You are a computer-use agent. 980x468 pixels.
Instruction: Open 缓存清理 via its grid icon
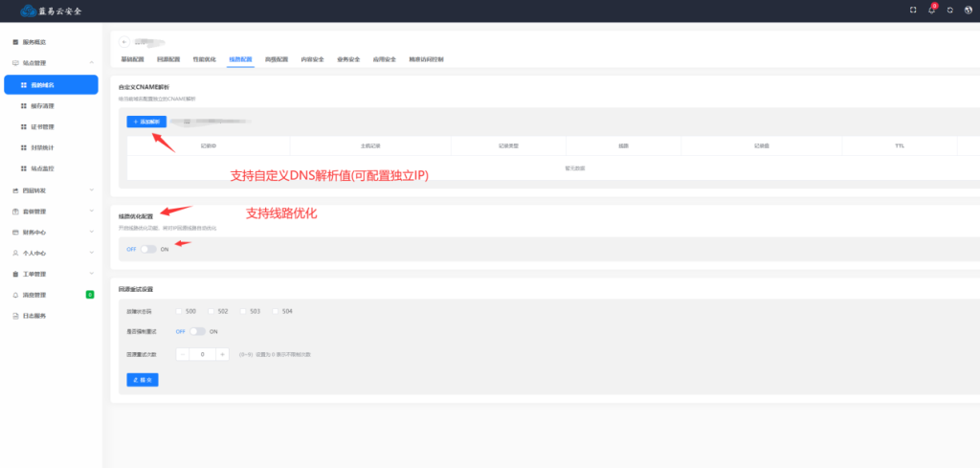point(24,106)
